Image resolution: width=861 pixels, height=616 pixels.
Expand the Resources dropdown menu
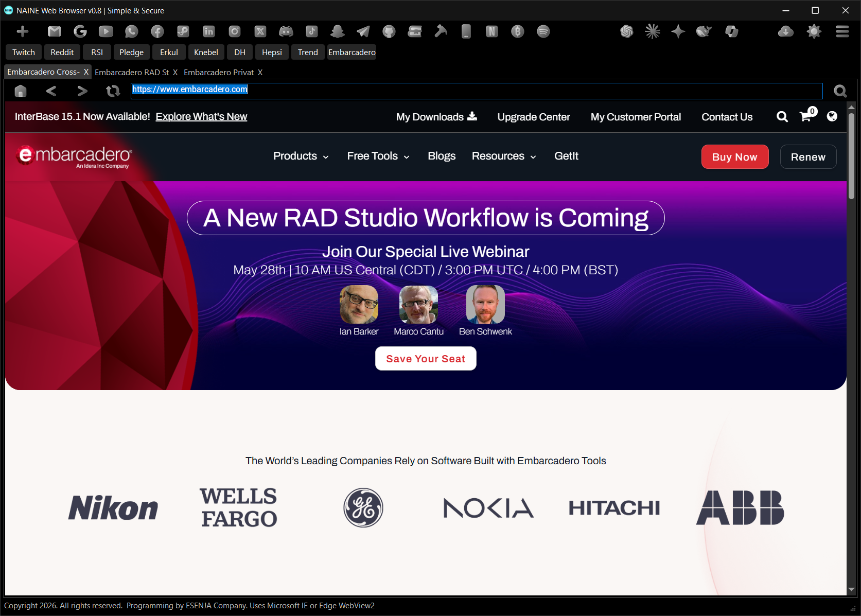[x=504, y=156]
